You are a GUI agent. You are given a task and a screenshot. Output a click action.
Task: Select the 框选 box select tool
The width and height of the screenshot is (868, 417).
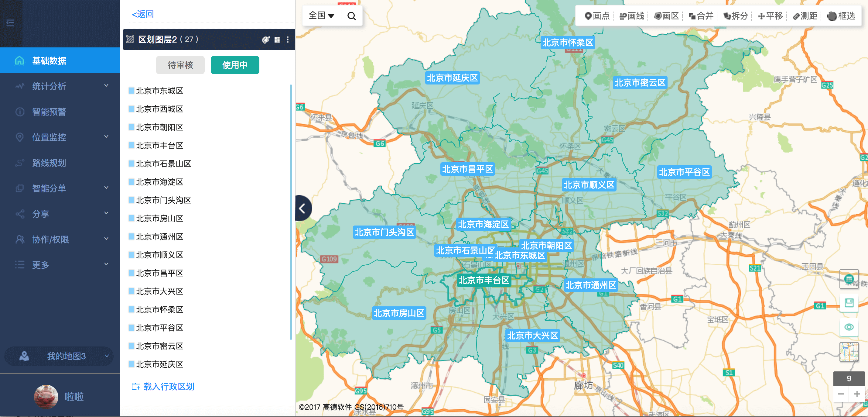click(841, 16)
